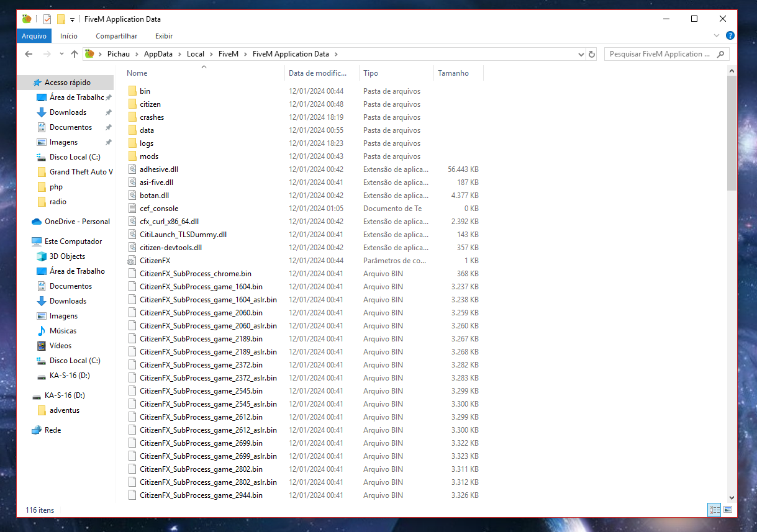This screenshot has width=757, height=532.
Task: Click the 3D Objects icon
Action: pyautogui.click(x=42, y=256)
